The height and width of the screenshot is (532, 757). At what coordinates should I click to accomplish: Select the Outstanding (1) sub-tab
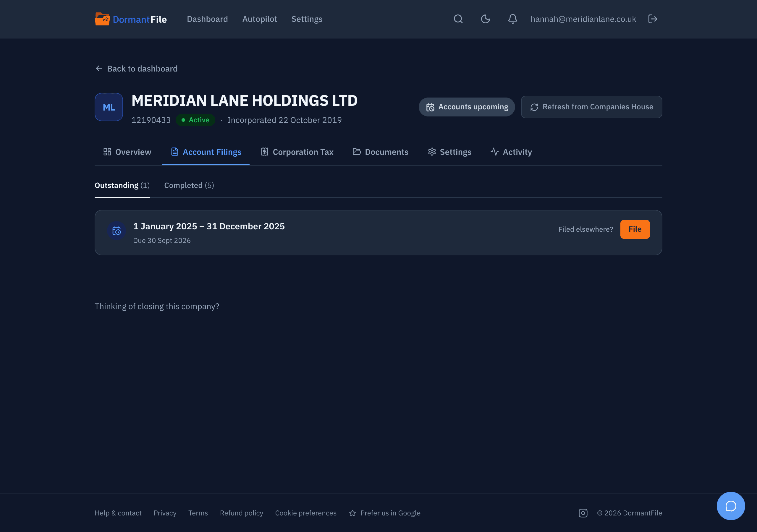(x=122, y=186)
